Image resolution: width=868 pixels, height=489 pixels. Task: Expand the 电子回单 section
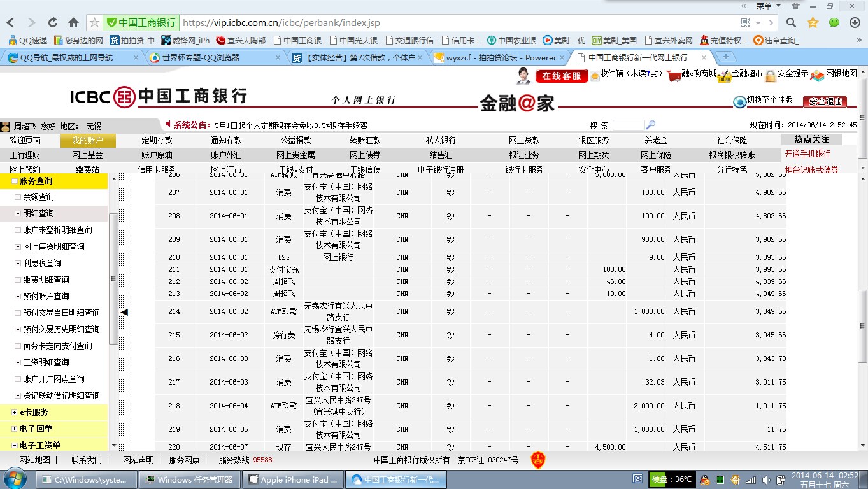[x=15, y=429]
